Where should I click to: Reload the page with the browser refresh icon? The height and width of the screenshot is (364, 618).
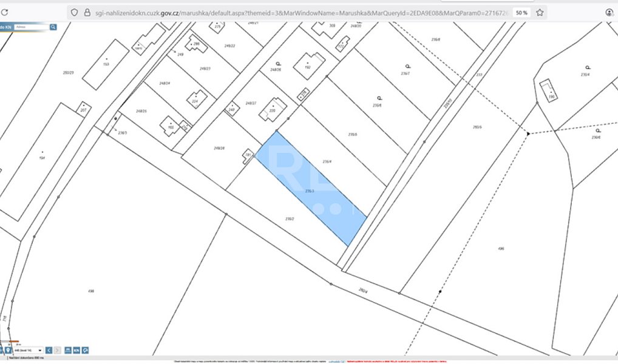tap(4, 13)
